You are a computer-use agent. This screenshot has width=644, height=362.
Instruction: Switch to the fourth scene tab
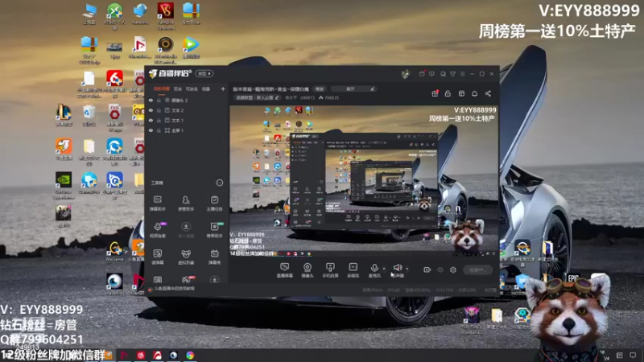[206, 88]
